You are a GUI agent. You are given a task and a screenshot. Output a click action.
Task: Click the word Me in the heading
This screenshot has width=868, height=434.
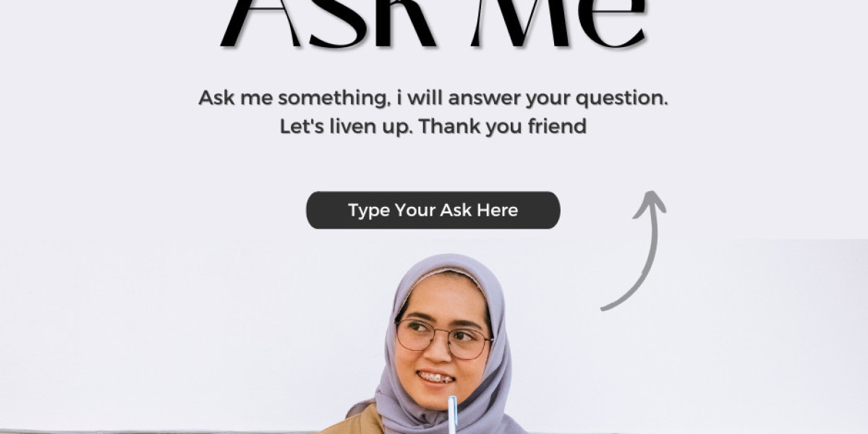(x=558, y=23)
